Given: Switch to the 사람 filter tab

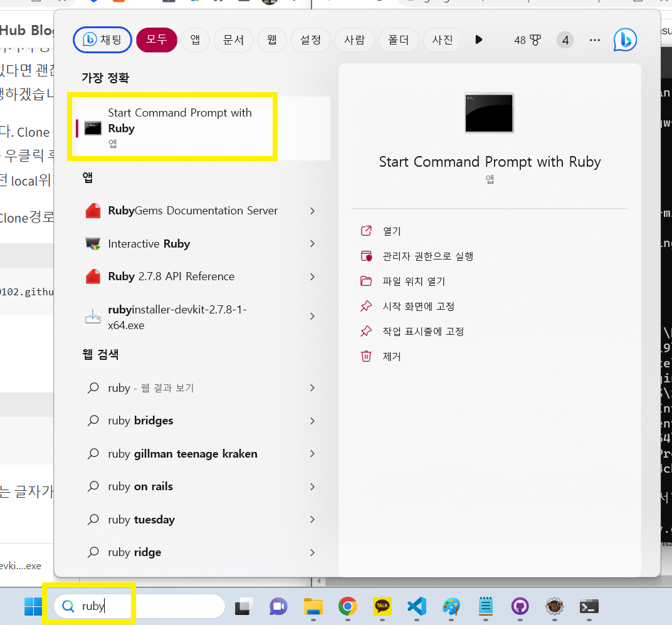Looking at the screenshot, I should tap(354, 40).
